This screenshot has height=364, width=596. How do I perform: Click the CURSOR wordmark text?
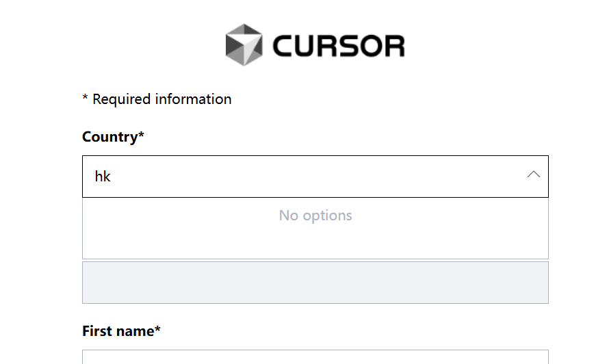338,46
